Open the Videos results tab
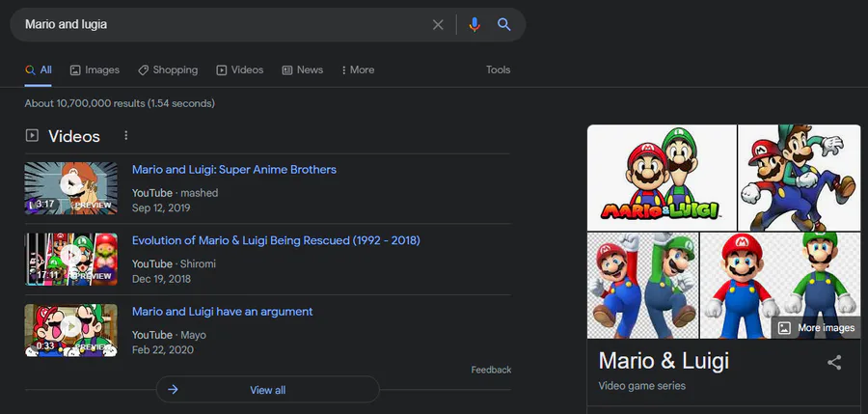The image size is (868, 414). pyautogui.click(x=240, y=69)
